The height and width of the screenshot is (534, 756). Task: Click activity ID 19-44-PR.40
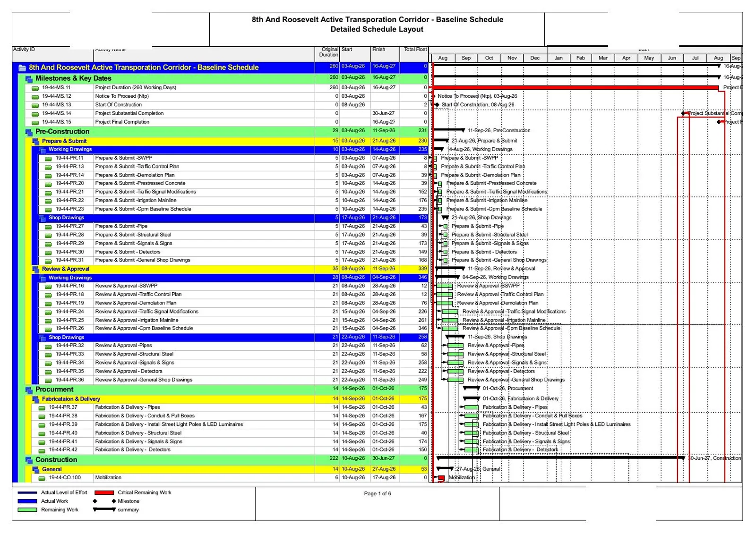pos(63,433)
